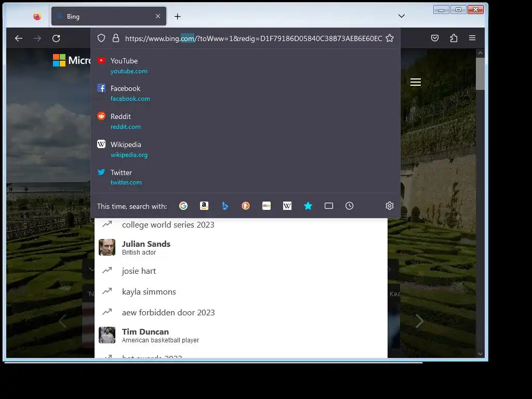Choose Wikipedia suggestion in dropdown

pos(247,149)
